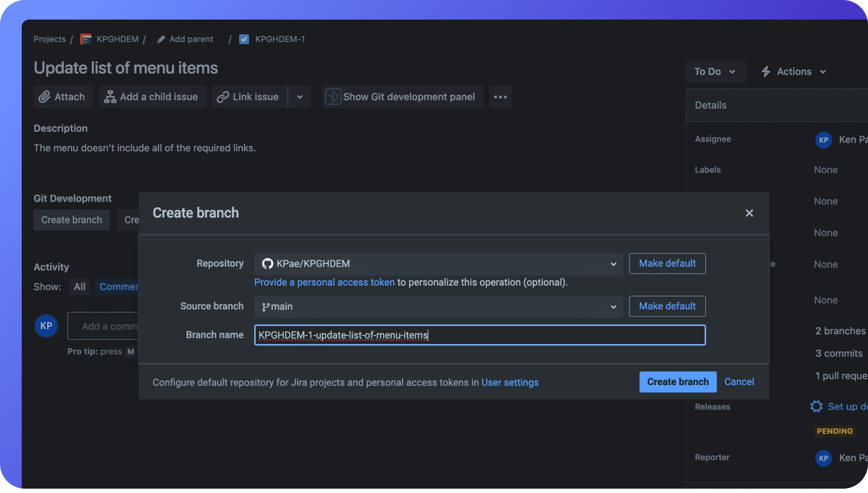Select the All activity filter
The width and height of the screenshot is (868, 493).
point(79,287)
